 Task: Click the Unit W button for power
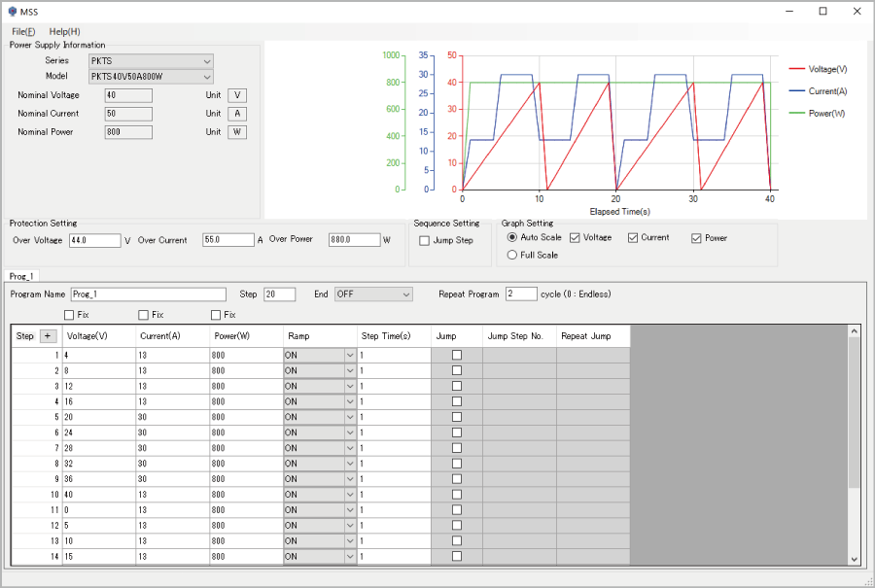(x=236, y=132)
